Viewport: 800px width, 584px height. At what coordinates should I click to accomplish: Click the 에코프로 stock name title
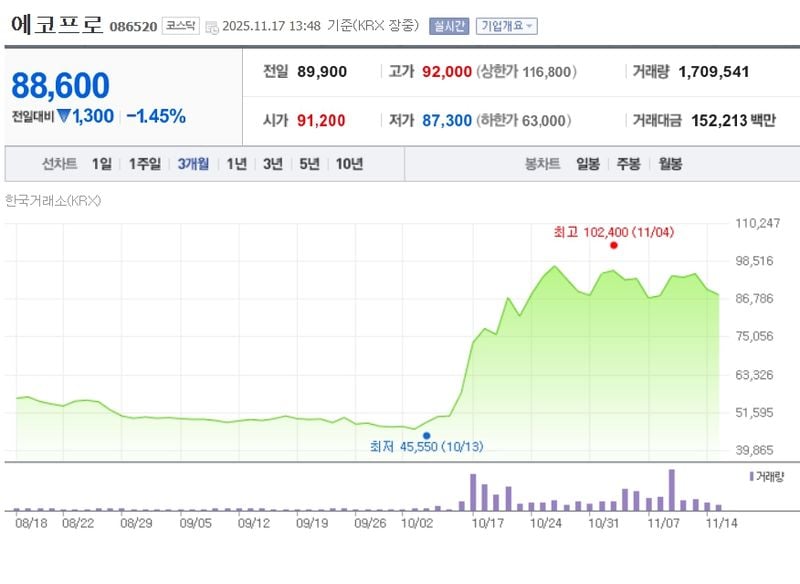[x=57, y=25]
